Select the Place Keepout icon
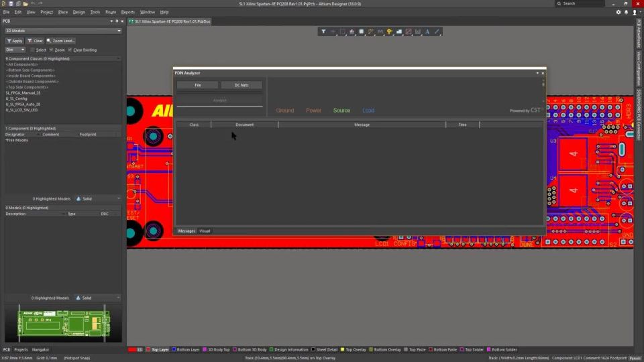Screen dimensions: 644x362 pyautogui.click(x=409, y=32)
